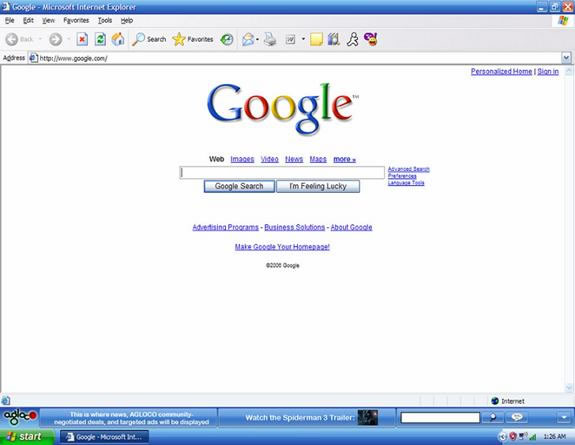
Task: Focus the Google search text box
Action: coord(282,172)
